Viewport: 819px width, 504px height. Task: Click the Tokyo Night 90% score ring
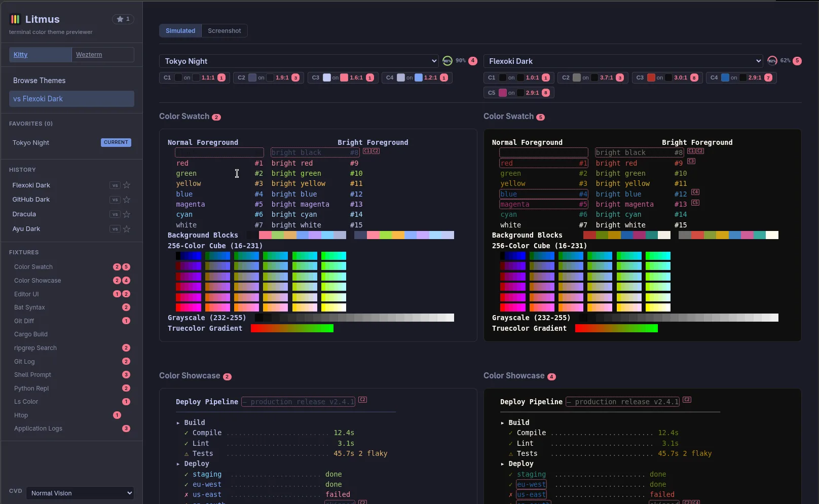point(448,61)
